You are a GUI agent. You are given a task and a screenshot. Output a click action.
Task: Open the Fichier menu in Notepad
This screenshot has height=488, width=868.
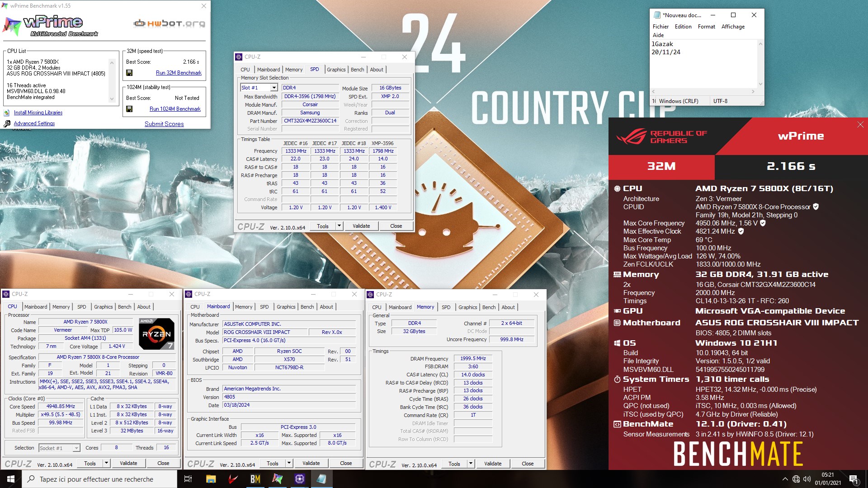coord(660,27)
